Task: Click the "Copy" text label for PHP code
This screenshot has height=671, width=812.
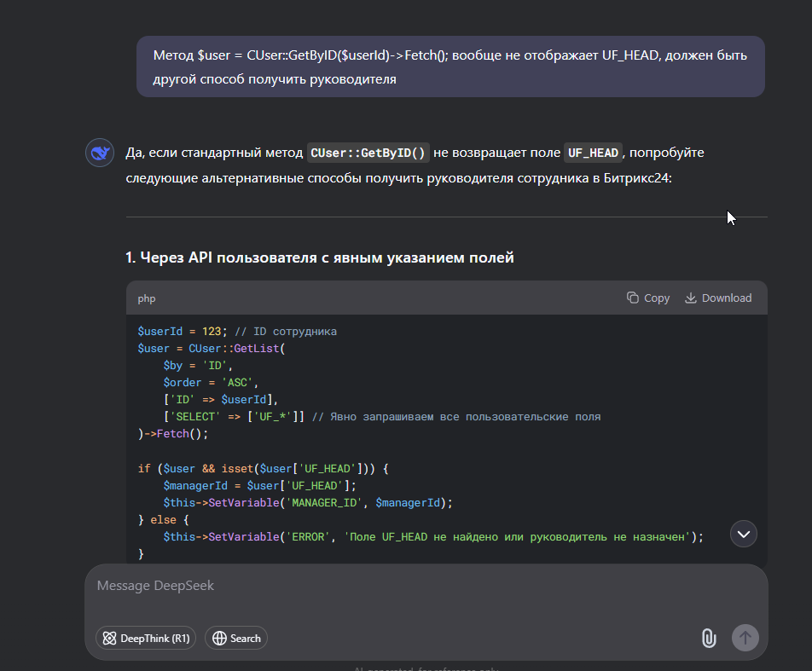Action: (657, 298)
